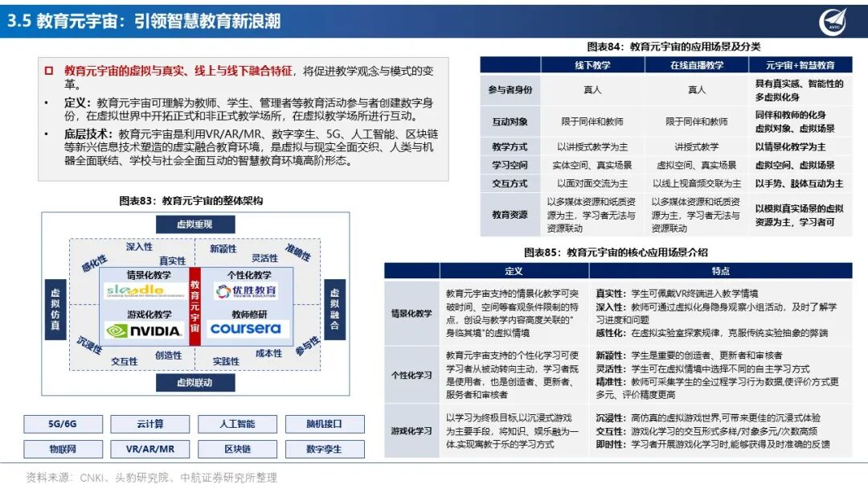Click the 图表85 caption

(x=616, y=252)
